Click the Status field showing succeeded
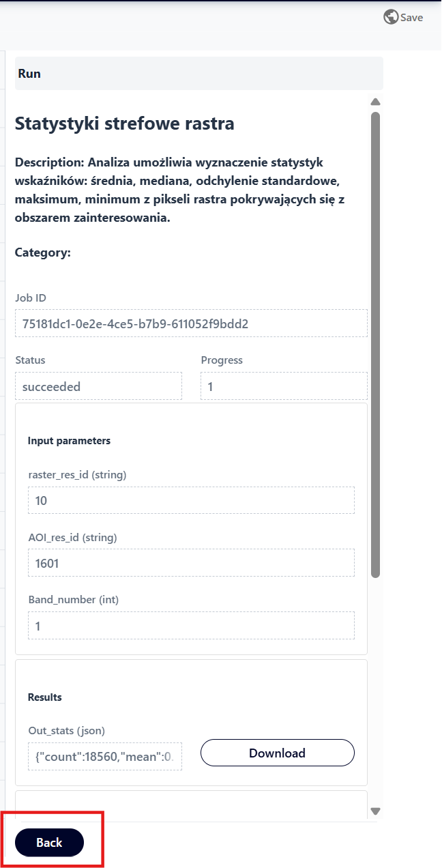Viewport: 442px width, 868px height. tap(99, 386)
